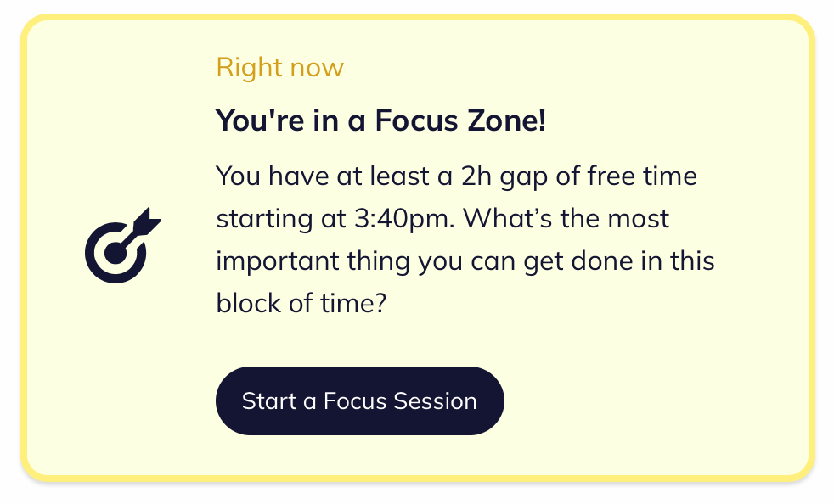Click the word "Focus" in the bold heading
This screenshot has width=834, height=504.
(416, 120)
